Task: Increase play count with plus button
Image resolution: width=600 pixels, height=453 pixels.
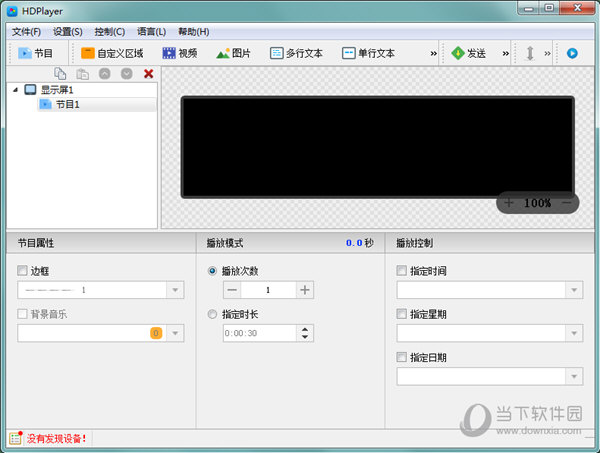Action: pyautogui.click(x=305, y=290)
